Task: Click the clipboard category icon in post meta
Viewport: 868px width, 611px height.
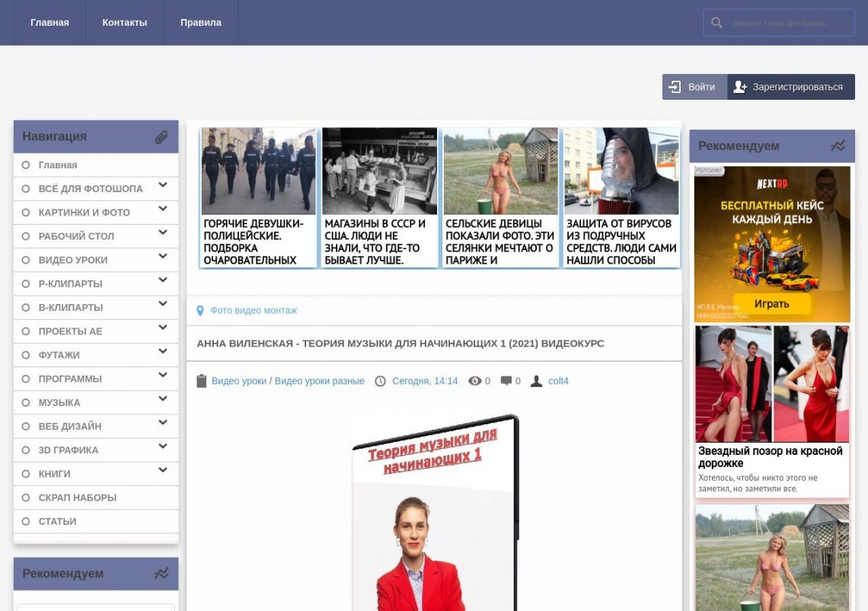Action: (x=202, y=381)
